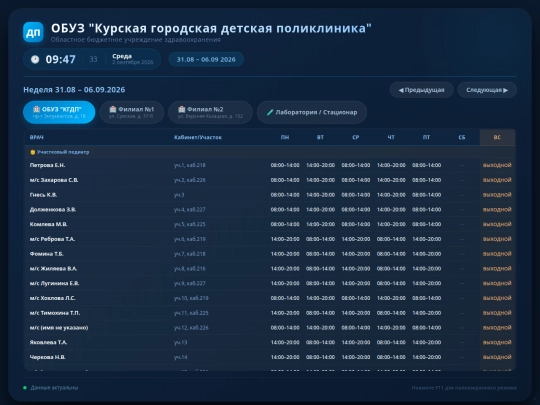Click room уч.8, каб.216 for Жиляева
Viewport: 540px width, 405px height.
coord(190,269)
